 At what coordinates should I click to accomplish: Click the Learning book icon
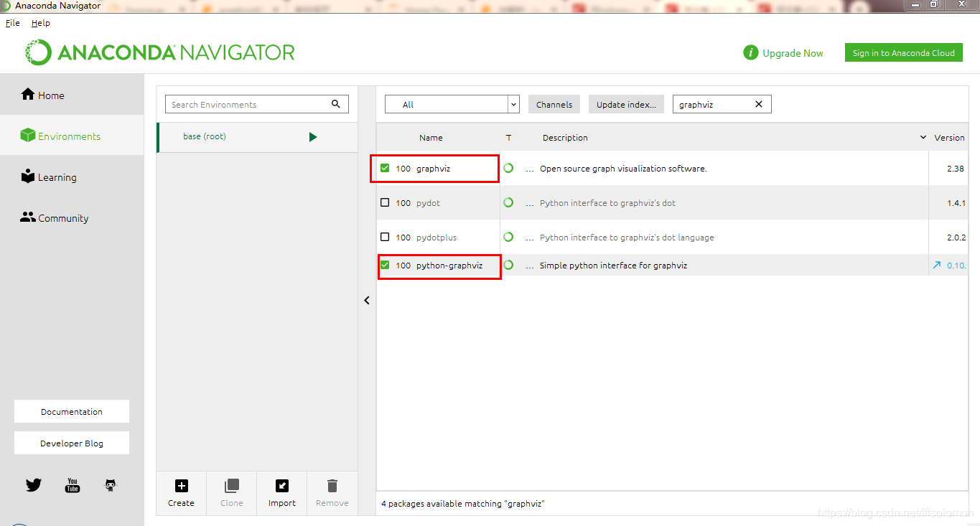28,176
